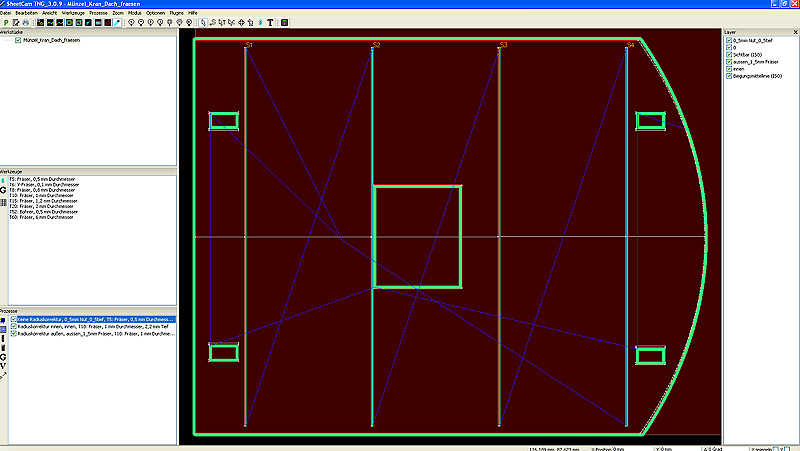Open the Ansicht menu
Screen dimensions: 800x451
tap(49, 13)
